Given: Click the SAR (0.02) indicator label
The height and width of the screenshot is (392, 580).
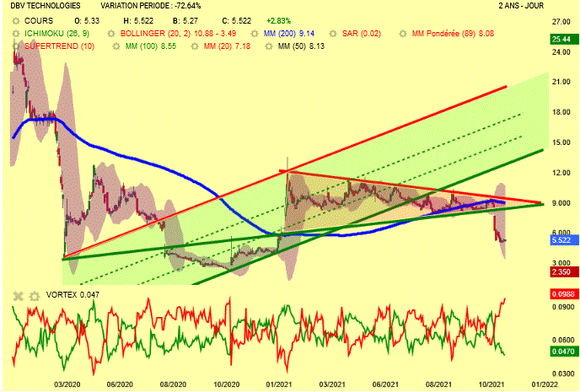Looking at the screenshot, I should [362, 34].
